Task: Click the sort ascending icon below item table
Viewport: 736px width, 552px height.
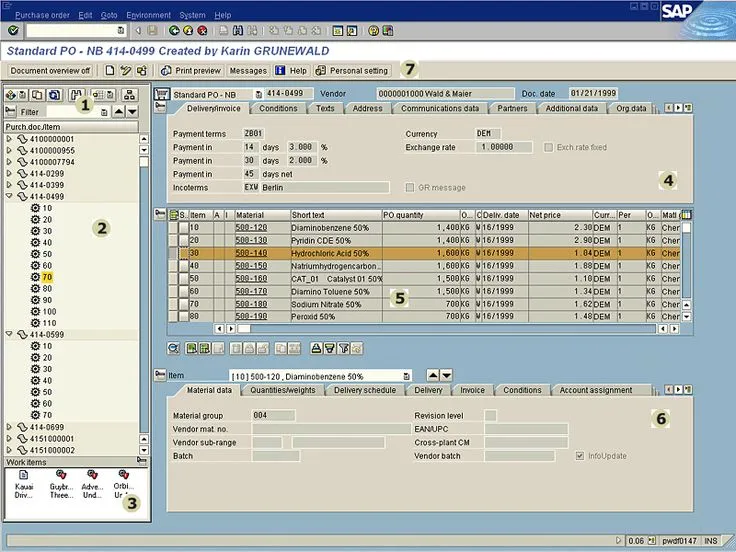Action: (316, 348)
